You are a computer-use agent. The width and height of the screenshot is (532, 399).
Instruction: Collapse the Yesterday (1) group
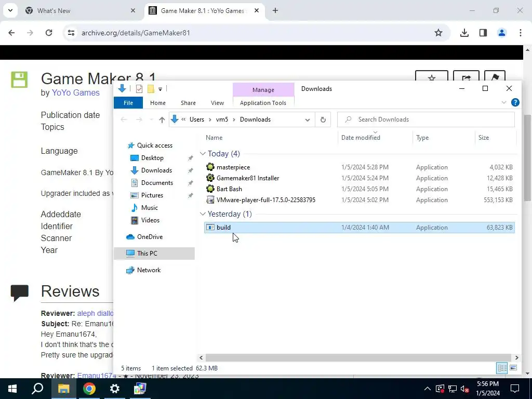[203, 214]
